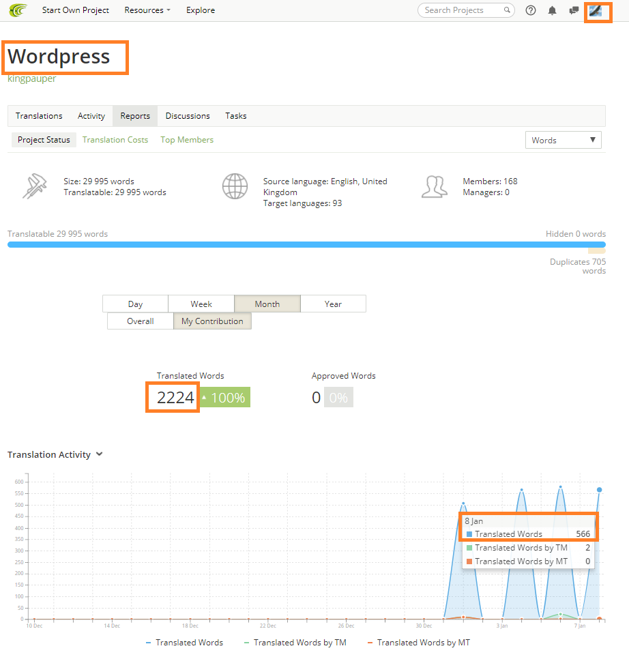The height and width of the screenshot is (672, 629).
Task: Click the Managers: 0 text
Action: tap(486, 192)
